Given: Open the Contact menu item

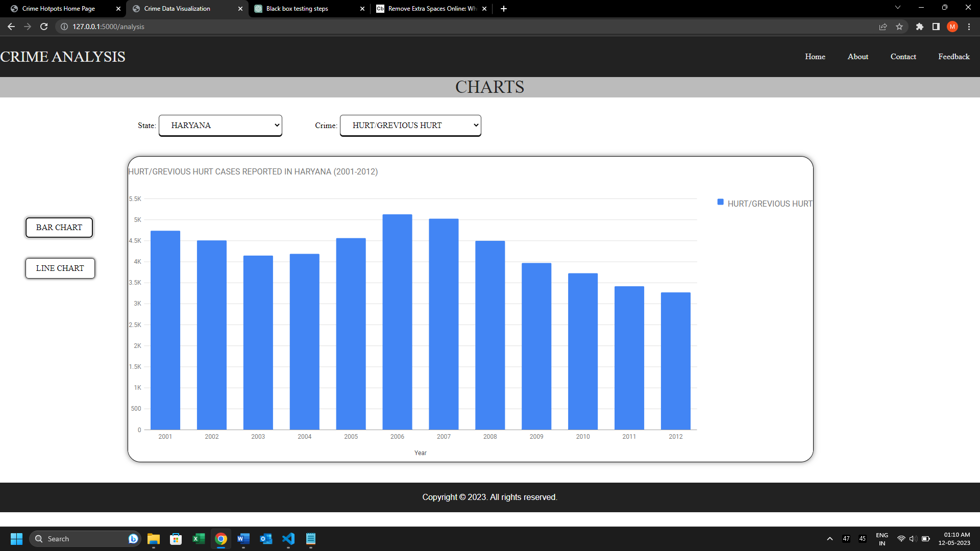Looking at the screenshot, I should click(903, 57).
